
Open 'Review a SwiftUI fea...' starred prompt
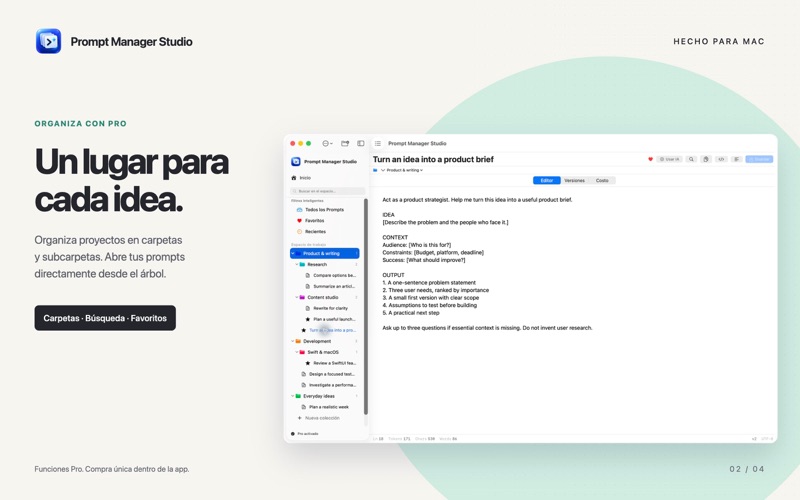331,363
